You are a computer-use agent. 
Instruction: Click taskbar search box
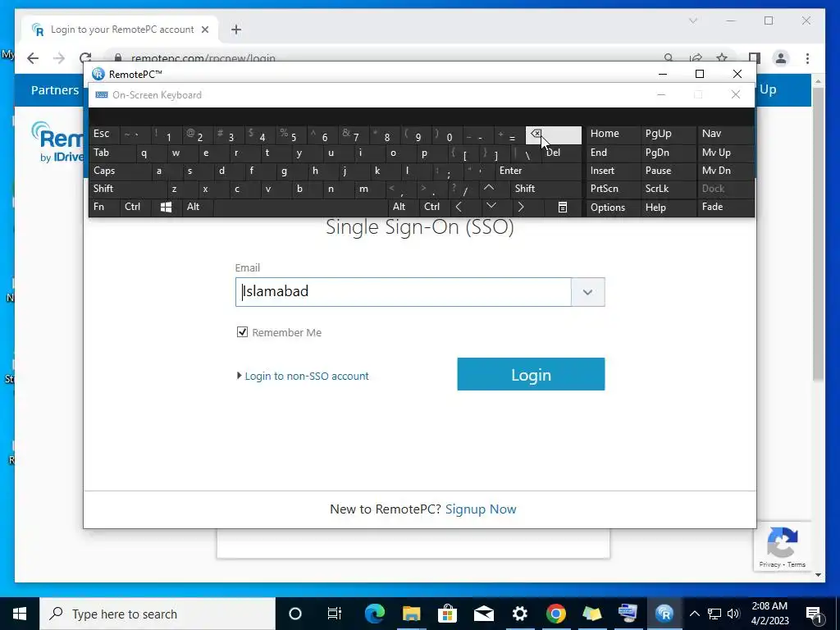[157, 614]
